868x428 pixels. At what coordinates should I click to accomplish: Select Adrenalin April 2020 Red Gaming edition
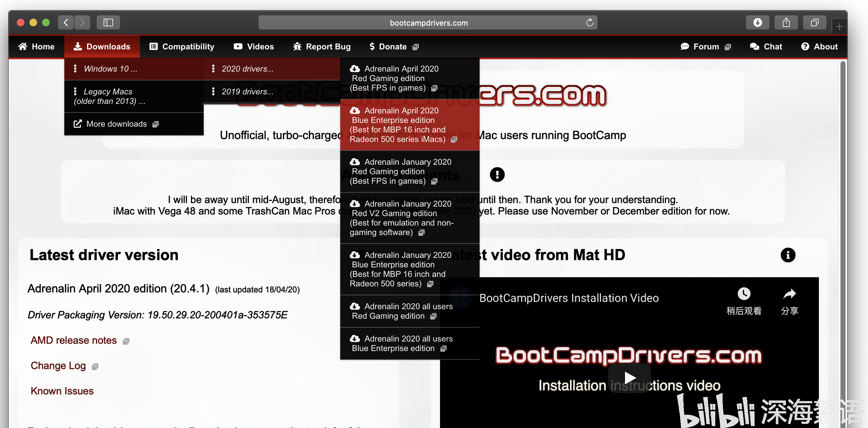[x=410, y=78]
